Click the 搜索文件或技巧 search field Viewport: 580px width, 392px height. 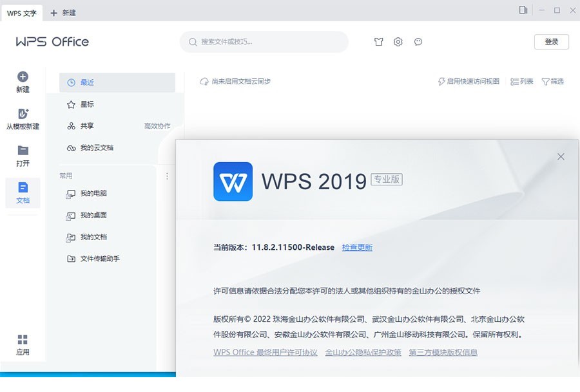[264, 42]
